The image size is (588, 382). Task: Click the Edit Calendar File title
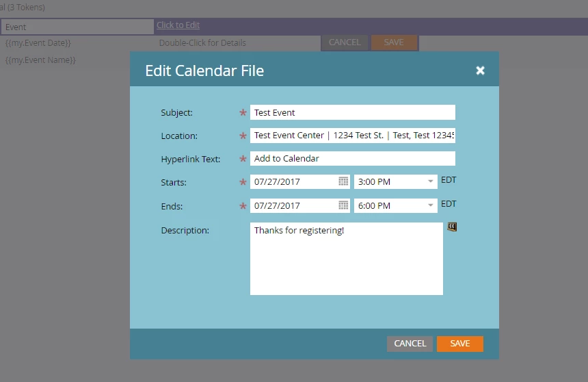pyautogui.click(x=204, y=71)
